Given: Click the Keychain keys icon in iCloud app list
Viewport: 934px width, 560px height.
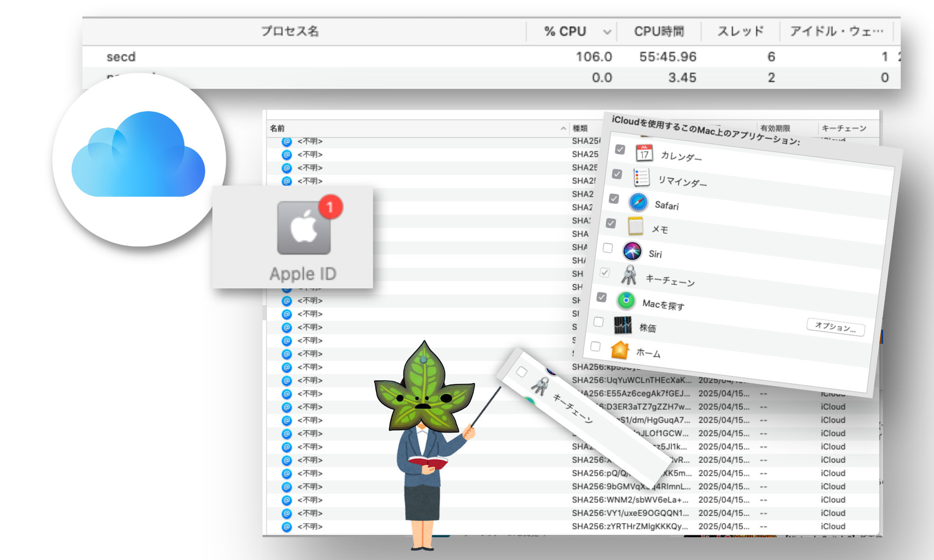Looking at the screenshot, I should tap(629, 275).
